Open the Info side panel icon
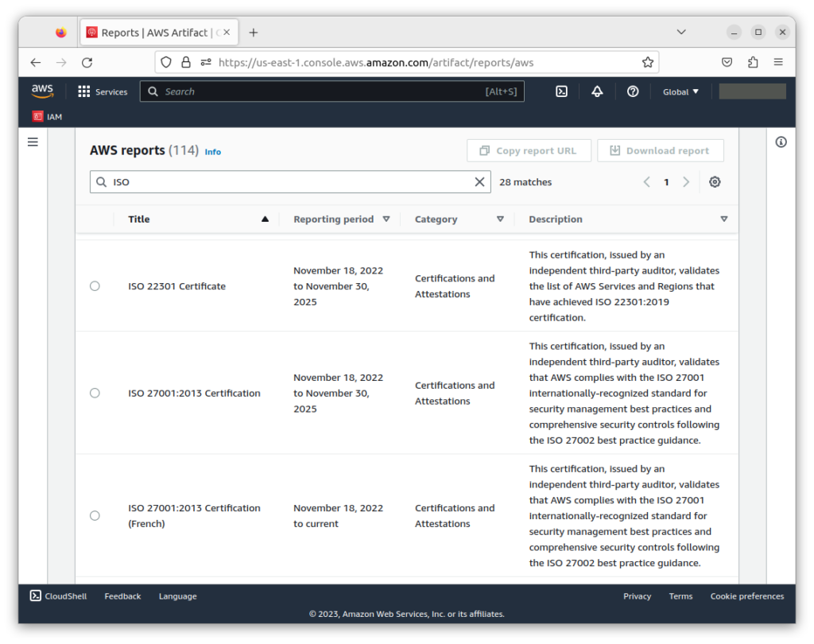Screen dimensions: 814x644 coord(781,142)
